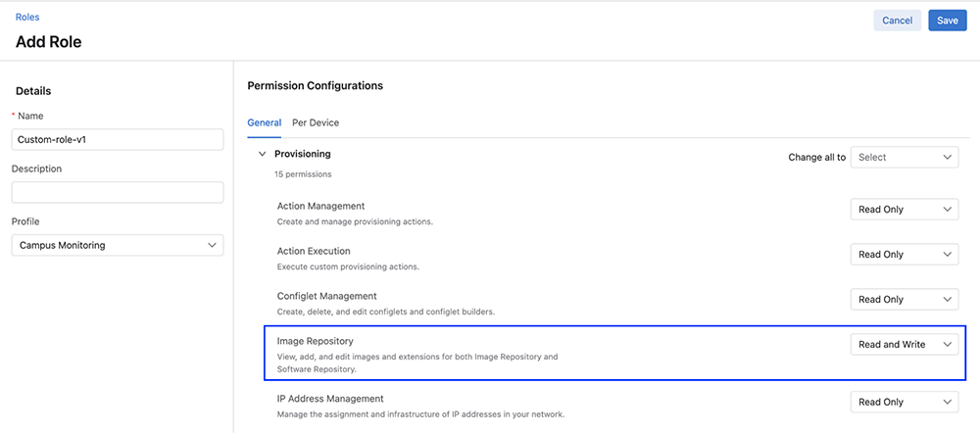Click the 15 permissions text

[x=303, y=174]
